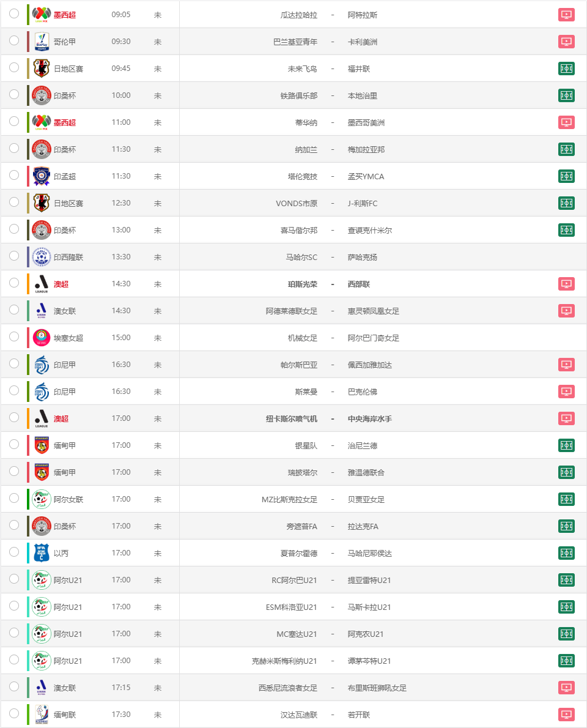
Task: Click live video icon for 珀斯光荣 match
Action: click(x=566, y=284)
